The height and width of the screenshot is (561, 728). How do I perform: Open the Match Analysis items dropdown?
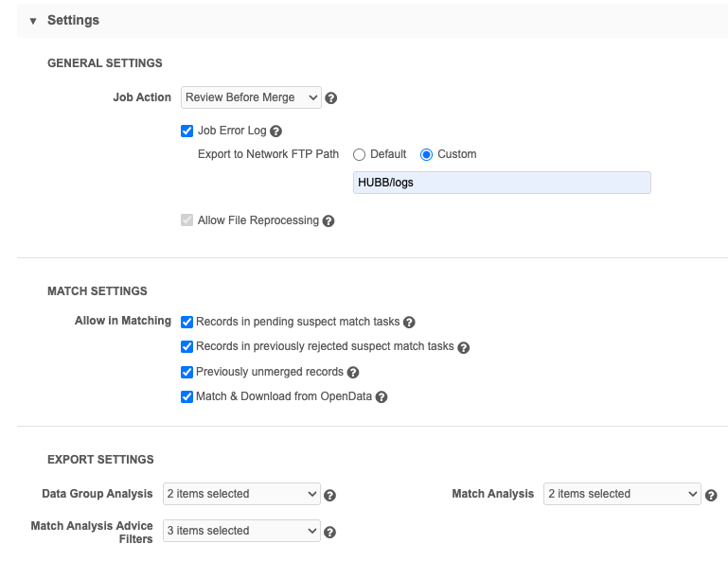coord(622,494)
